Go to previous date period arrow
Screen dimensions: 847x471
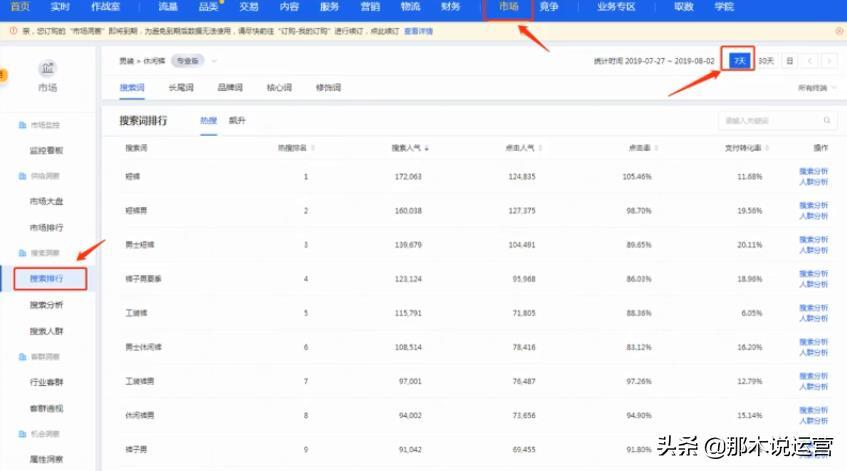(811, 61)
